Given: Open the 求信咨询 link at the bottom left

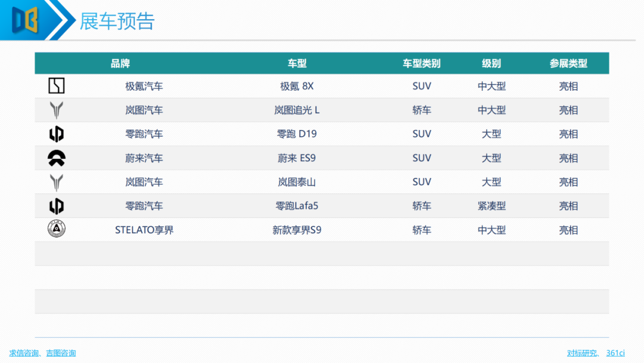Looking at the screenshot, I should tap(23, 353).
